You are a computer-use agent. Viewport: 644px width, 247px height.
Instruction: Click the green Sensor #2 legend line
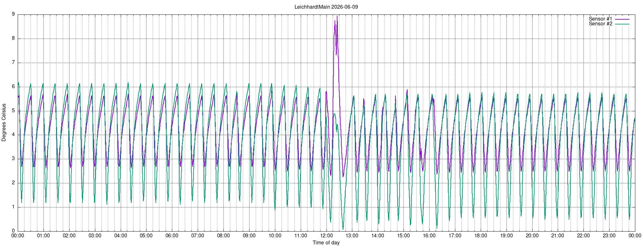(x=622, y=24)
